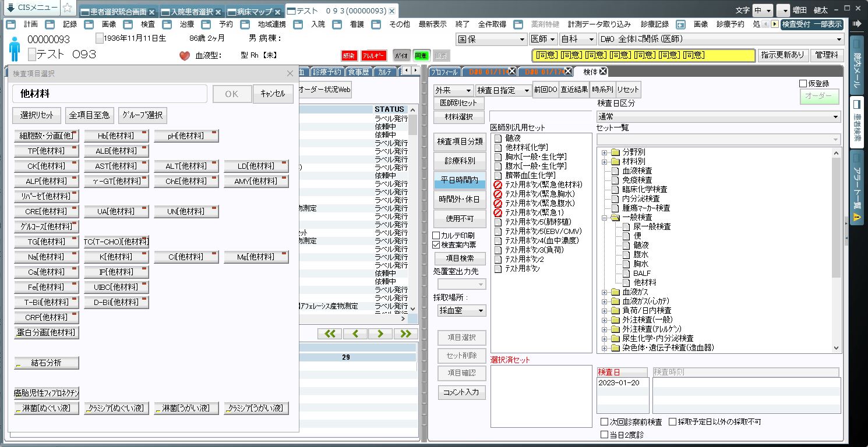
Task: Click the red 感染 badge
Action: pyautogui.click(x=349, y=55)
